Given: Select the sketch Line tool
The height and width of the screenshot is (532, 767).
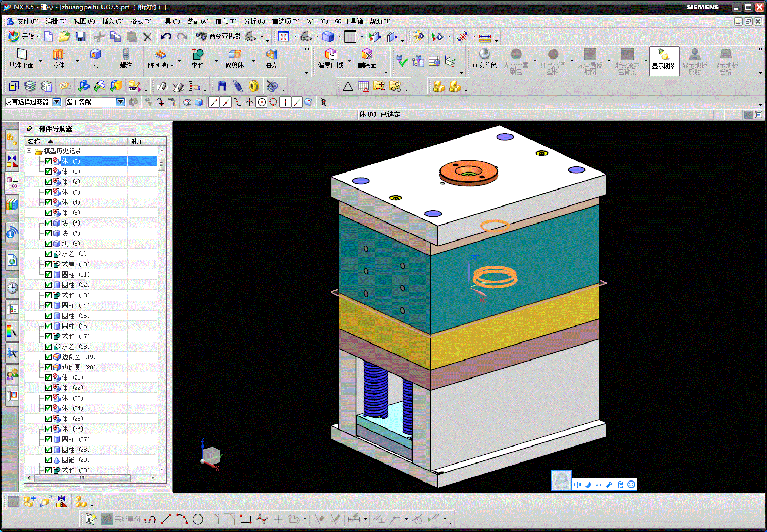Looking at the screenshot, I should point(166,519).
